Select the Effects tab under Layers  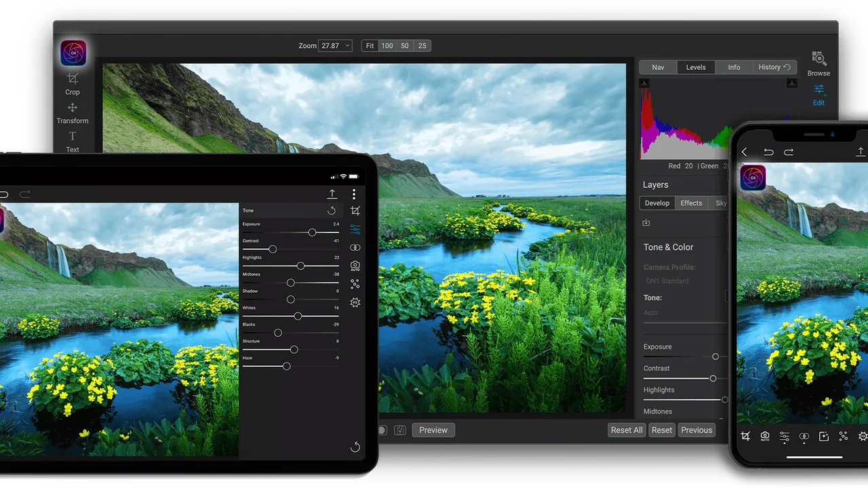691,203
